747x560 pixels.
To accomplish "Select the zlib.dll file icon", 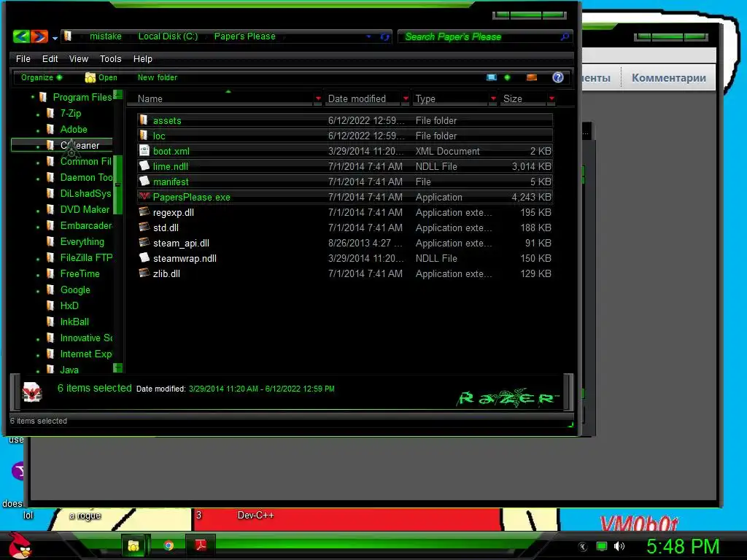I will coord(144,273).
